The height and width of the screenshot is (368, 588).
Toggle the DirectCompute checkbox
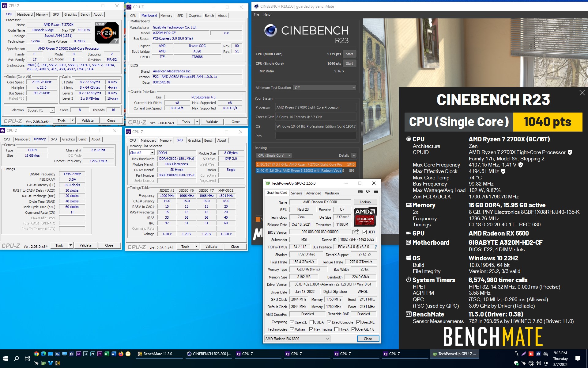(x=329, y=322)
